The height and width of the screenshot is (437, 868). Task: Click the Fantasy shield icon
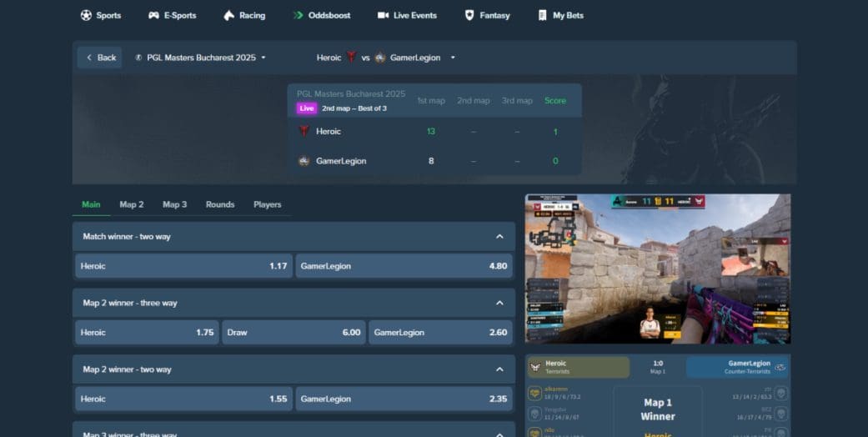(469, 15)
